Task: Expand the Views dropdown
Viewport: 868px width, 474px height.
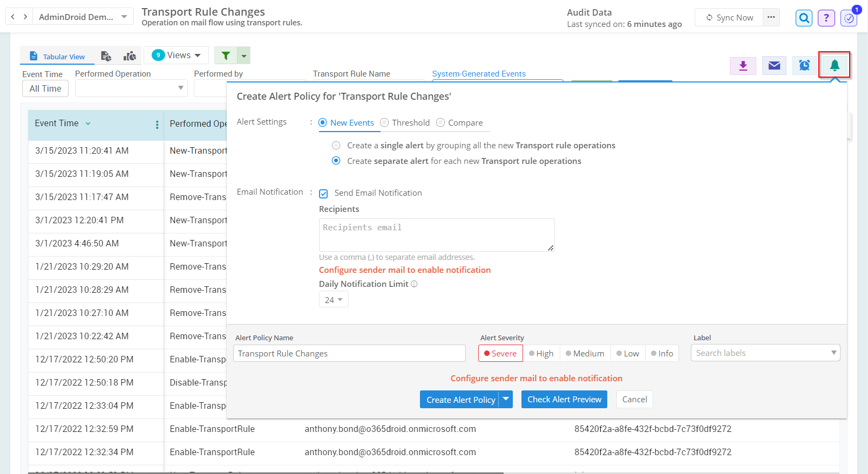Action: click(x=176, y=55)
